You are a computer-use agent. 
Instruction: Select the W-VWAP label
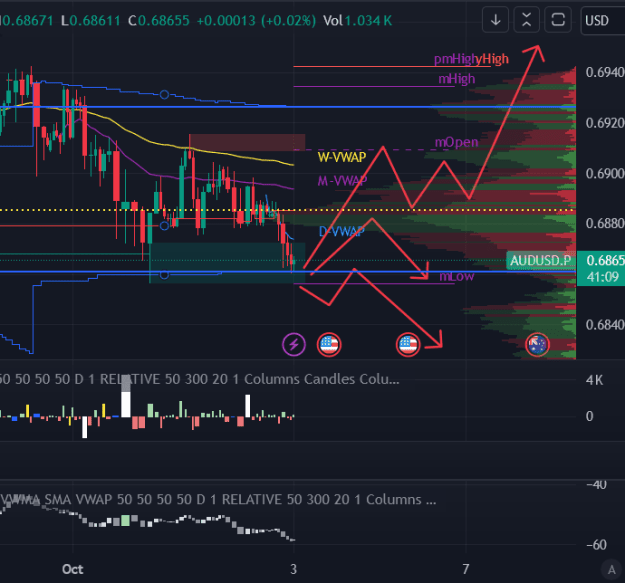(342, 157)
